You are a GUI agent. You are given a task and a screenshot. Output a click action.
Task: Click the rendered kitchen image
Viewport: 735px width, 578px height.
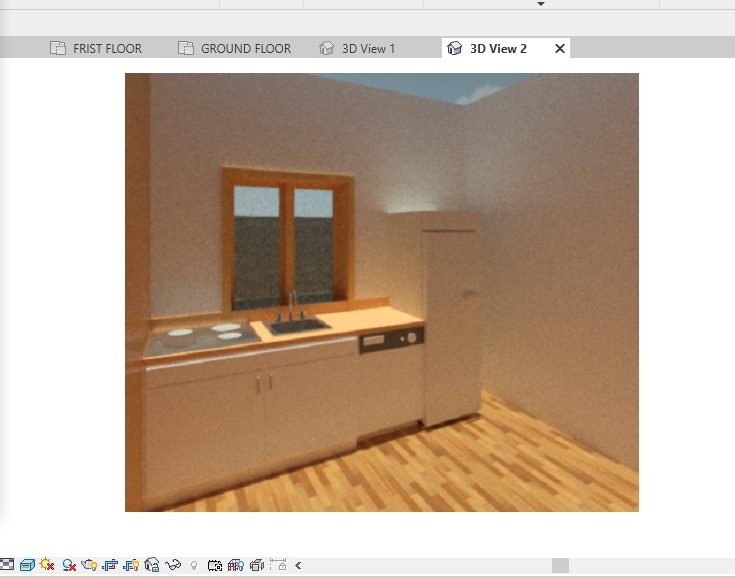(x=382, y=292)
